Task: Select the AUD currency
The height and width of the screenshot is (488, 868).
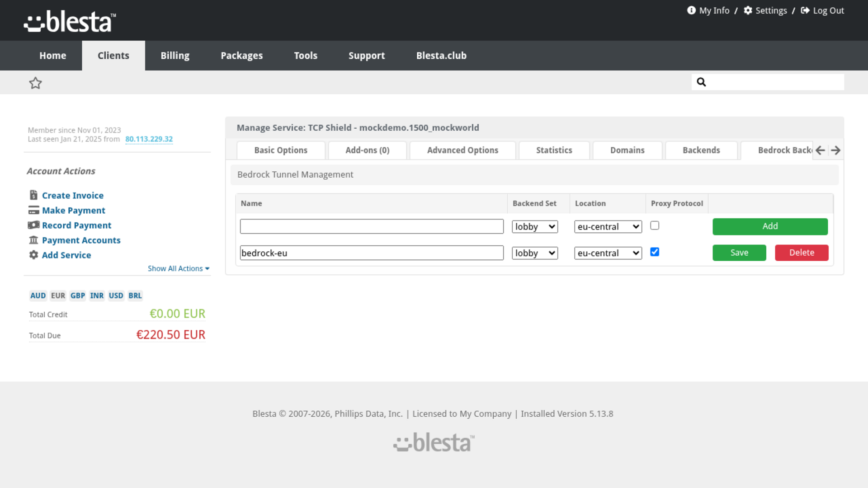Action: (x=38, y=296)
